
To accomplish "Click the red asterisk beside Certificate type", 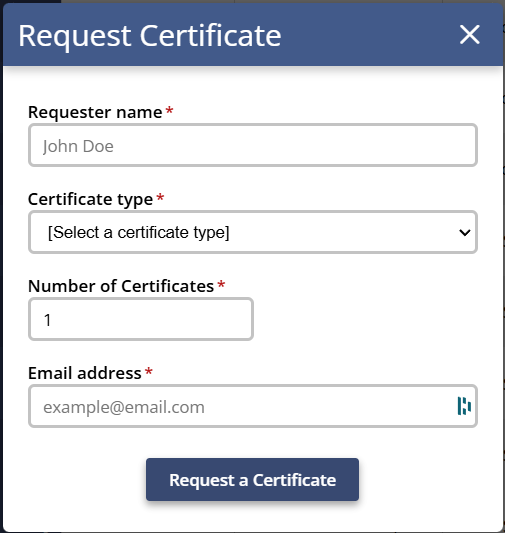I will [160, 198].
